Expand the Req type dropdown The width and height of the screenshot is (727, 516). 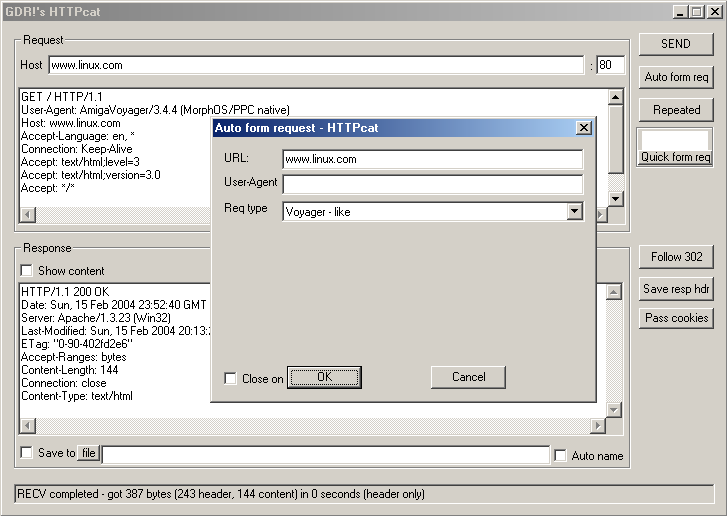[x=574, y=211]
